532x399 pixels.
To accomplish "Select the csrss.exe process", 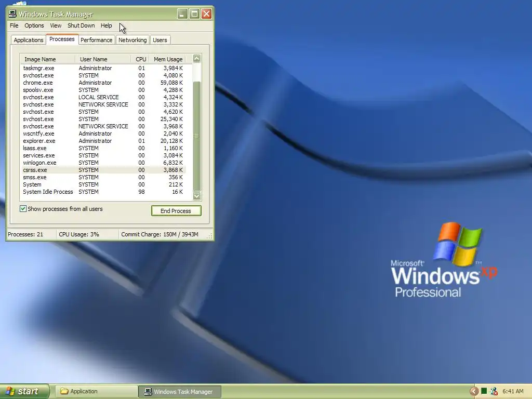I will pyautogui.click(x=103, y=170).
